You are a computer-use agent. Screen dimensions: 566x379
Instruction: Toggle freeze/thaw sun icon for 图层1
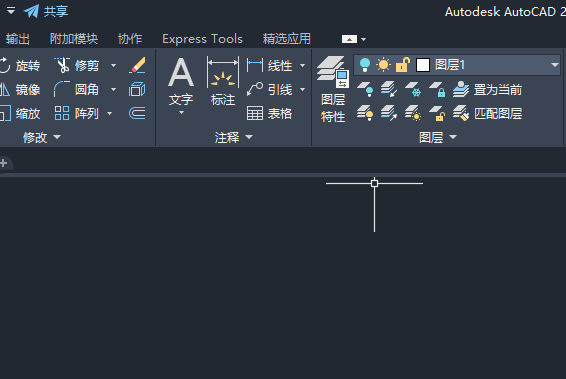pos(383,65)
